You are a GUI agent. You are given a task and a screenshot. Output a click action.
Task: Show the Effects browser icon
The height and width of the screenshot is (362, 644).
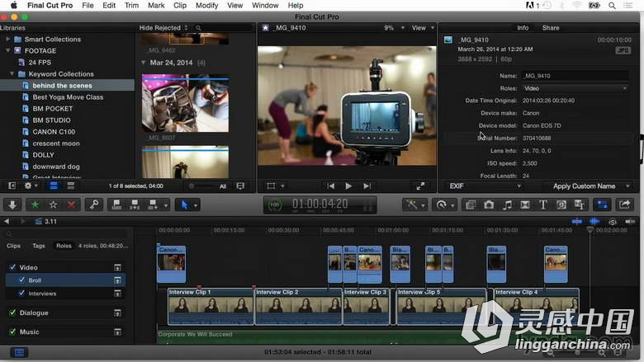click(471, 205)
